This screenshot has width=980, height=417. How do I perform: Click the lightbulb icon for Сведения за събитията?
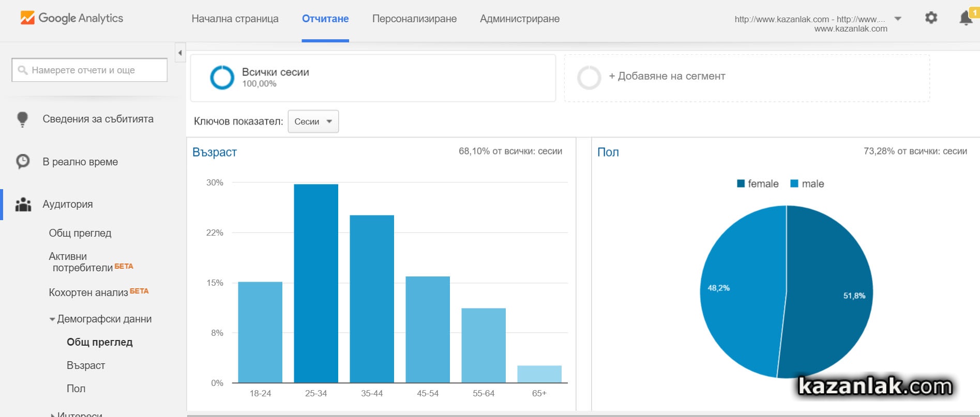point(22,119)
